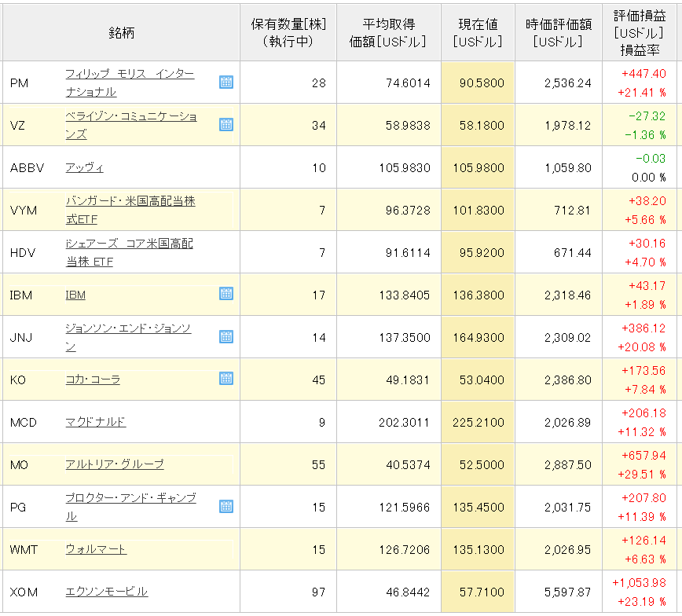The width and height of the screenshot is (682, 616).
Task: Select current price 101.8300 for VYM
Action: tap(478, 211)
